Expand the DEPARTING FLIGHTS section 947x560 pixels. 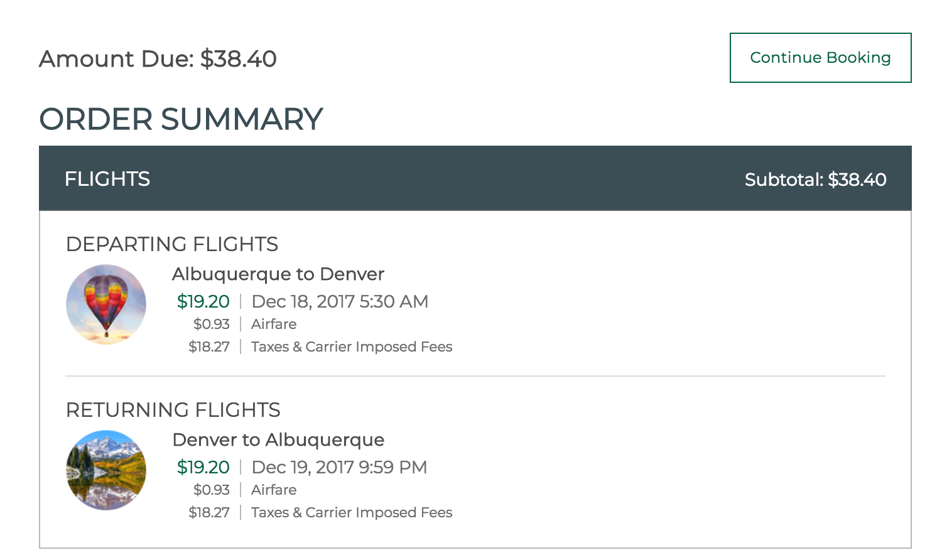click(x=171, y=244)
